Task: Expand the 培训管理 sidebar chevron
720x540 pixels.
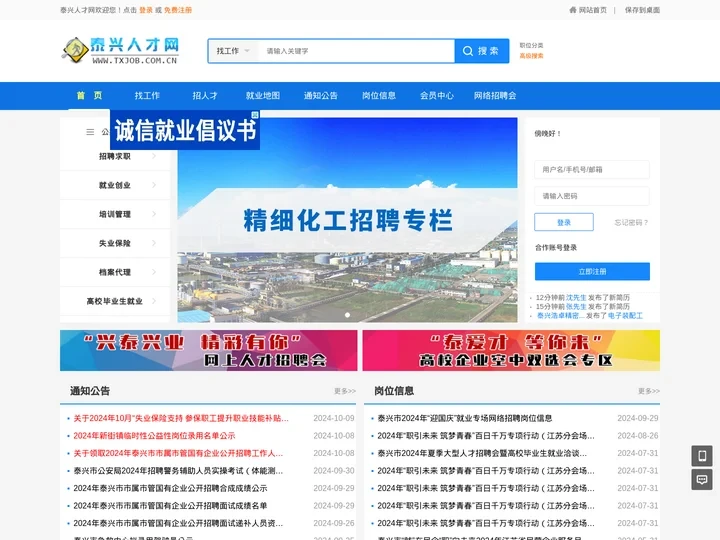Action: click(154, 214)
